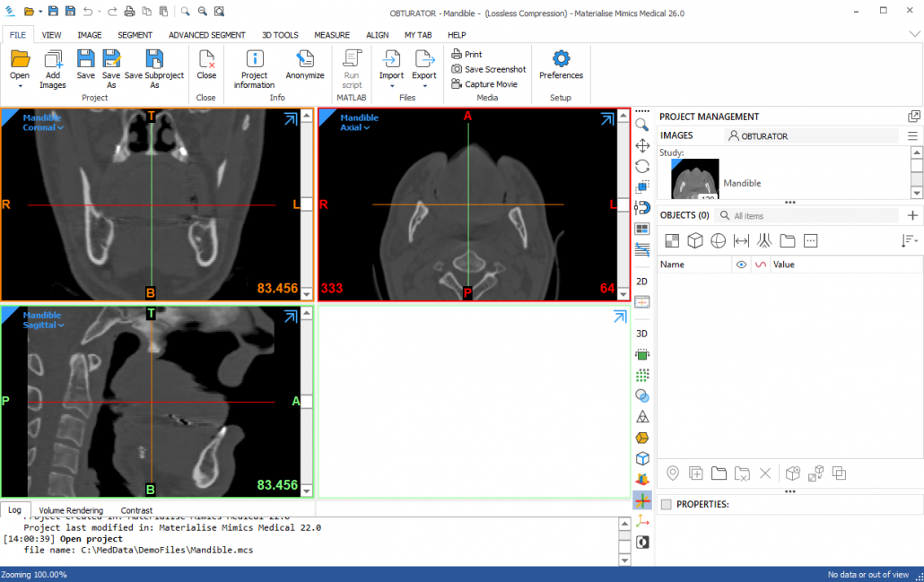Toggle the green 3D bounding box icon
Image resolution: width=924 pixels, height=582 pixels.
tap(642, 354)
